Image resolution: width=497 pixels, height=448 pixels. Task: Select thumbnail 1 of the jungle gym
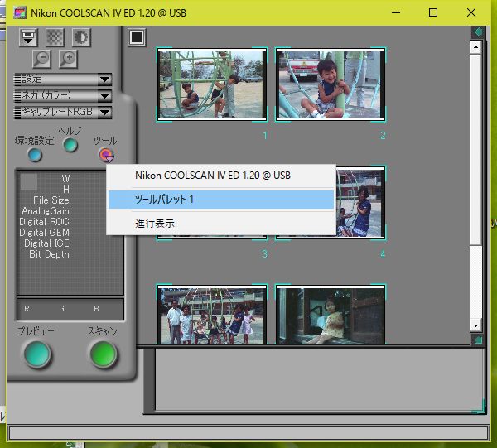tap(212, 84)
